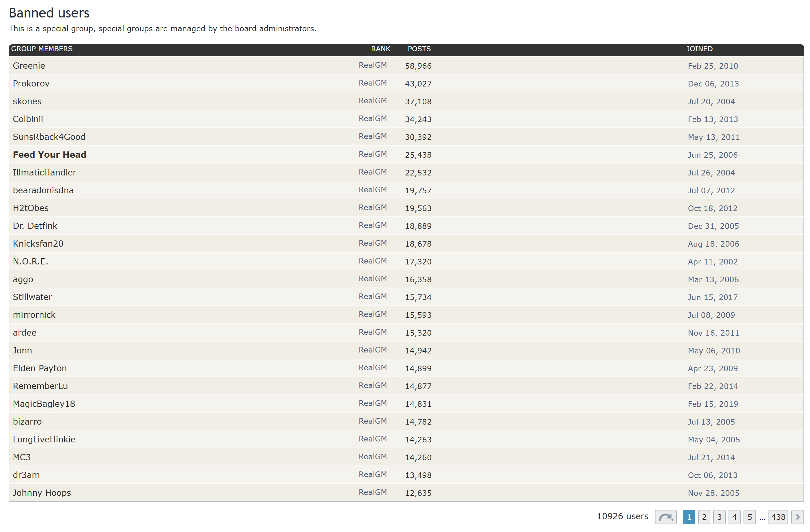This screenshot has width=810, height=532.
Task: Select current page 1 button
Action: (689, 517)
